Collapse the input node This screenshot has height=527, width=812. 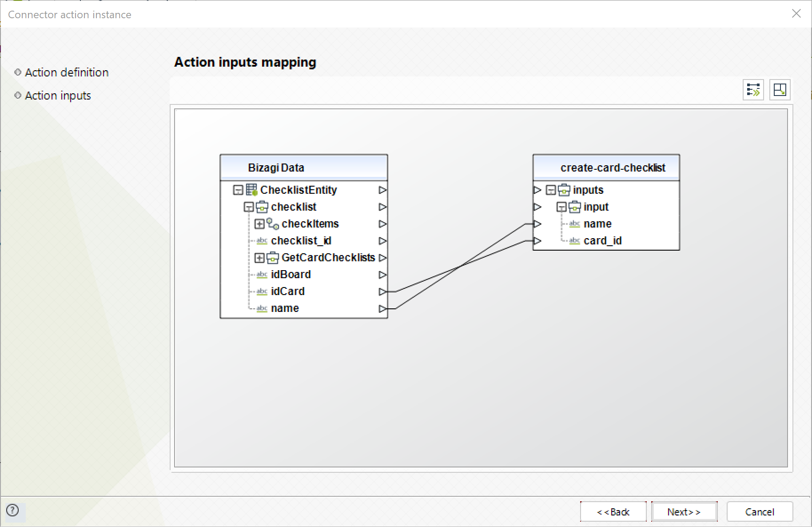click(x=561, y=207)
